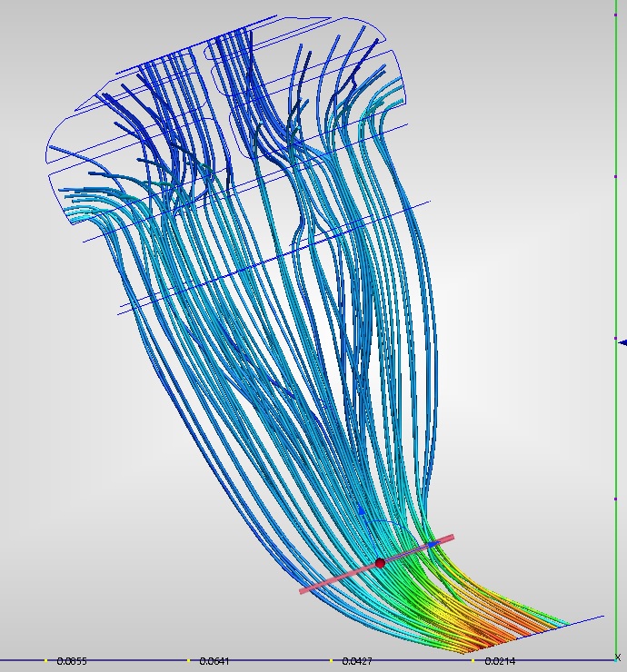
Task: Click the lowest purple tick on the green axis
Action: [615, 499]
